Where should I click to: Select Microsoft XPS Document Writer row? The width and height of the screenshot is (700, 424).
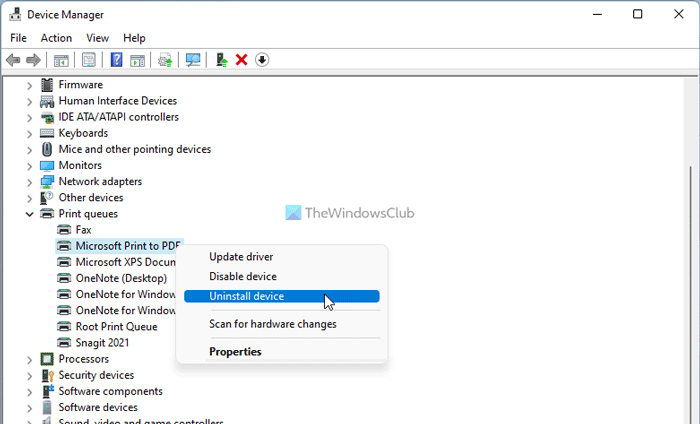pyautogui.click(x=116, y=262)
